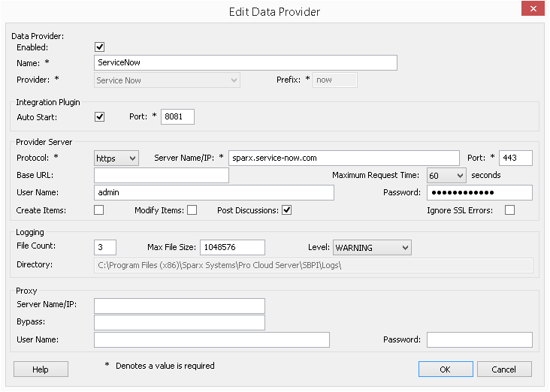
Task: Click the OK button
Action: pyautogui.click(x=445, y=369)
